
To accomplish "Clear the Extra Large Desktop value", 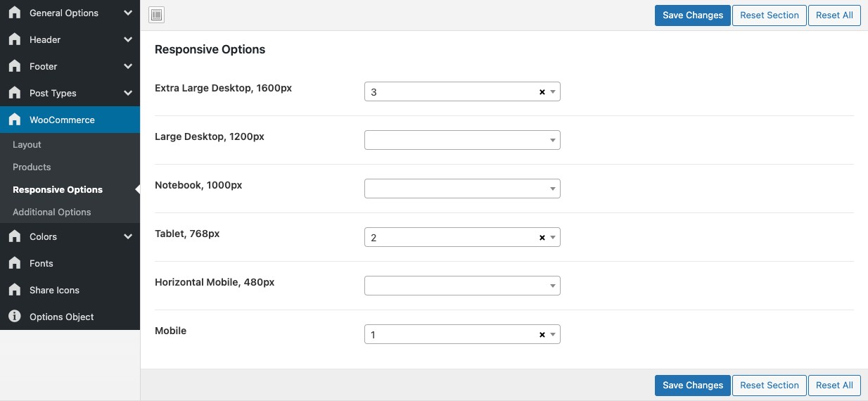I will [542, 92].
